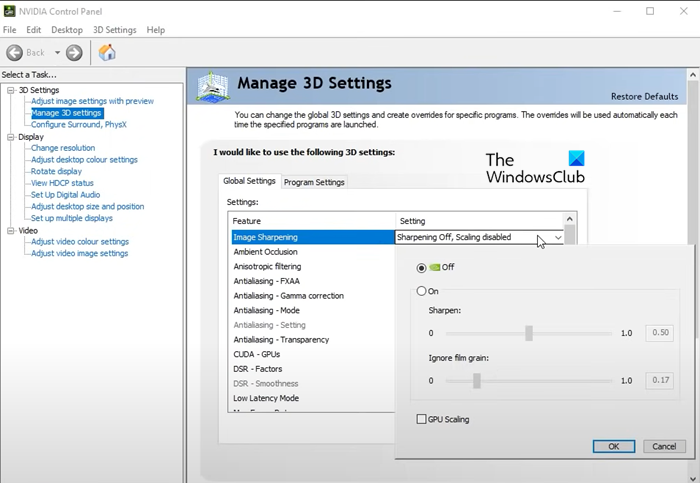This screenshot has height=484, width=700.
Task: Open the Image Sharpening setting dropdown
Action: (x=558, y=238)
